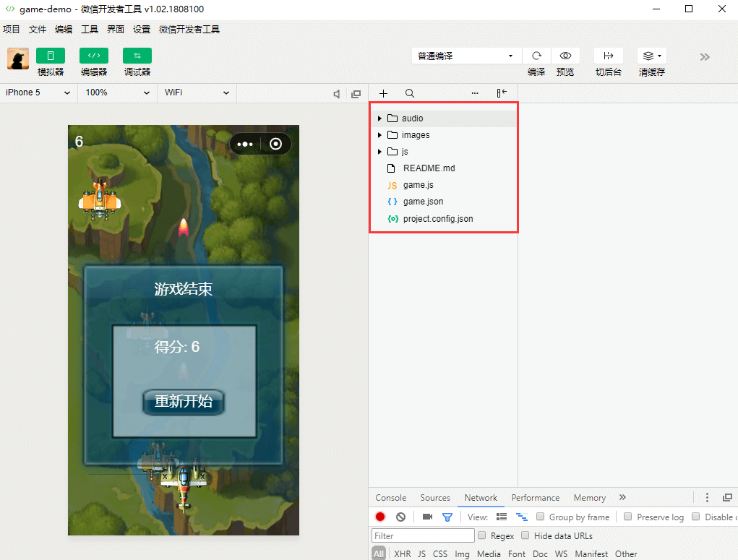Viewport: 738px width, 560px height.
Task: Filter network requests by Img
Action: 462,554
